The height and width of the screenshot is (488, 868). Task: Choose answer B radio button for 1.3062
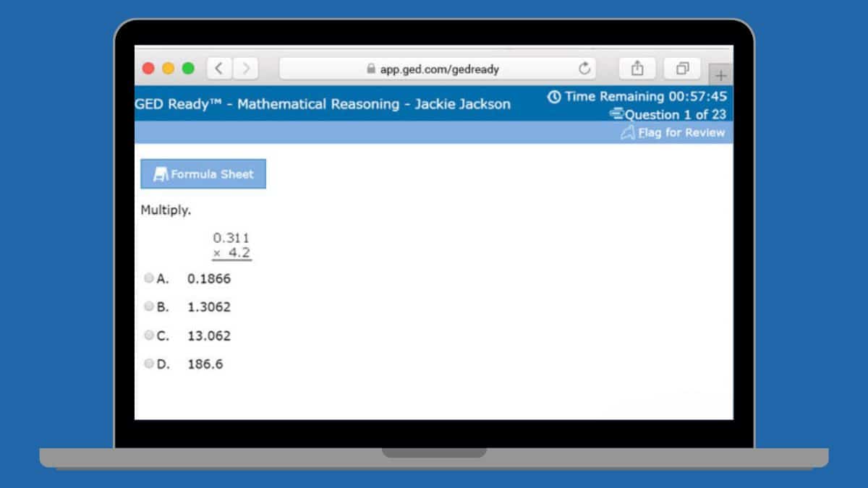coord(149,307)
